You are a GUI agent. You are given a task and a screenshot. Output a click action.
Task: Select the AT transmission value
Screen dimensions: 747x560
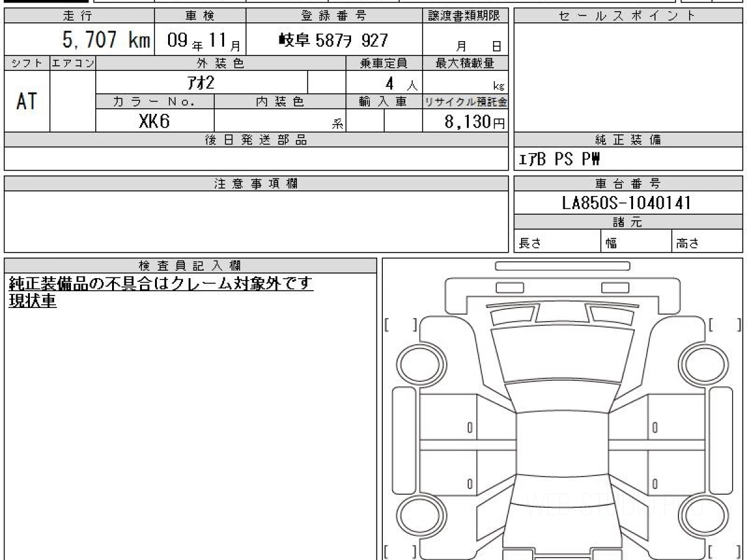27,101
